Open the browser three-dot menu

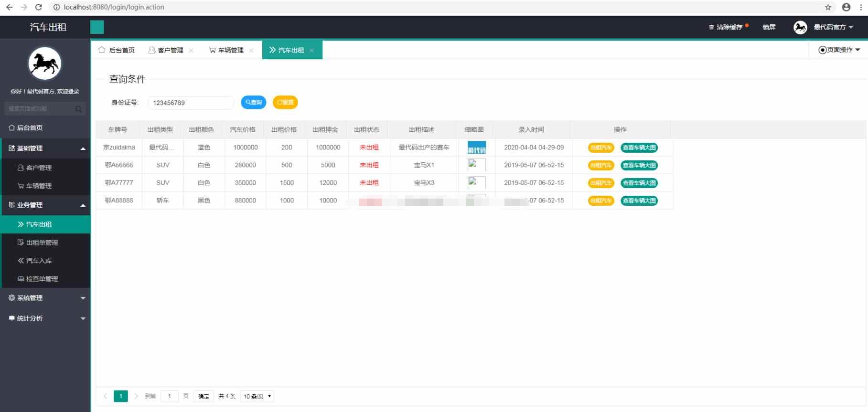[861, 7]
